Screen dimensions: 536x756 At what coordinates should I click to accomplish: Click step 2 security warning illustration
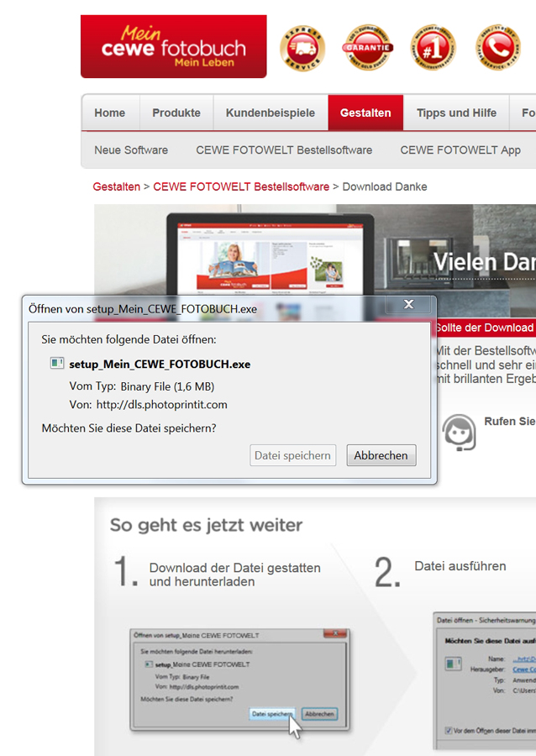tap(485, 682)
